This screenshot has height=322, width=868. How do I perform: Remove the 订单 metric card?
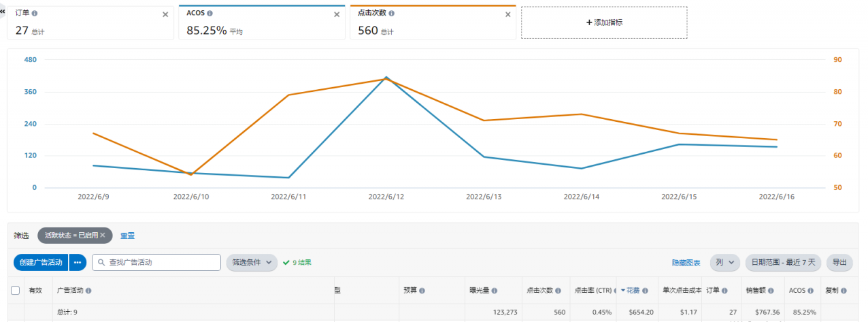coord(165,14)
